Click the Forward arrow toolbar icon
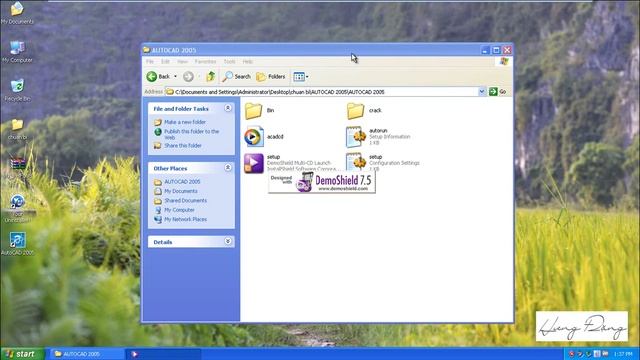The image size is (640, 360). 188,76
